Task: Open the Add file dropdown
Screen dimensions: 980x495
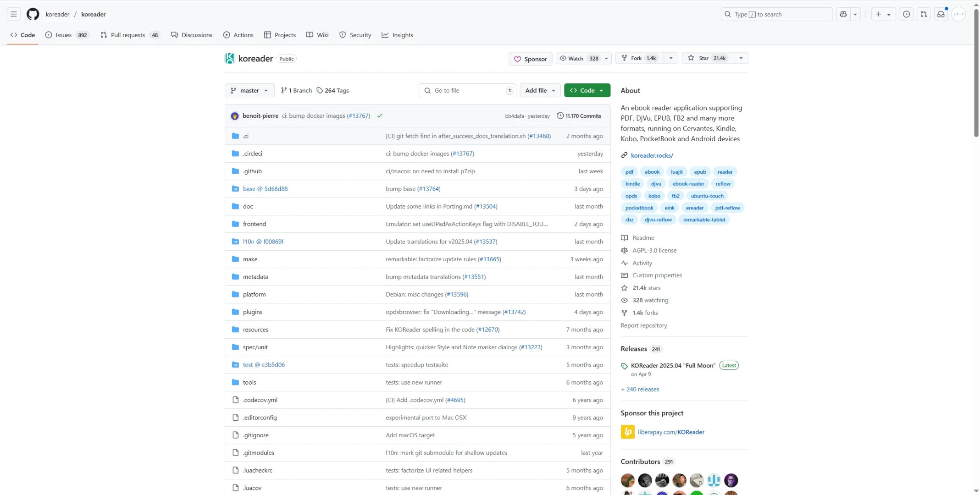Action: [x=540, y=90]
